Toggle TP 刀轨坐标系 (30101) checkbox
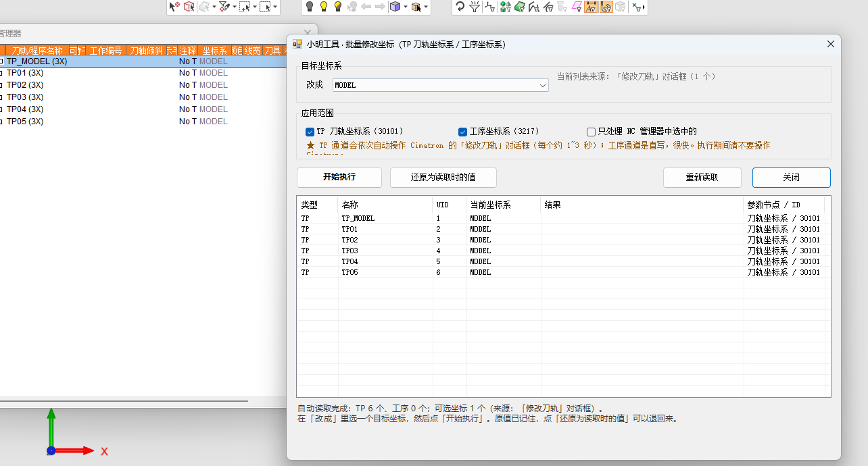Screen dimensions: 868x466 pyautogui.click(x=310, y=132)
